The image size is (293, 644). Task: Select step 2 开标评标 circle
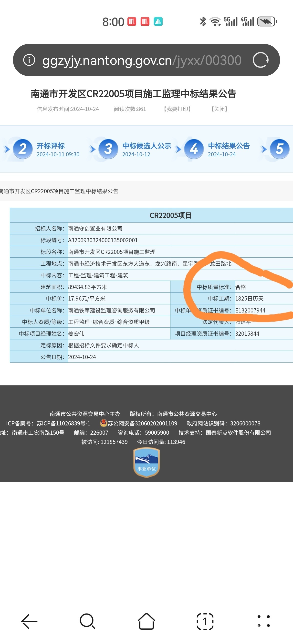click(x=22, y=149)
